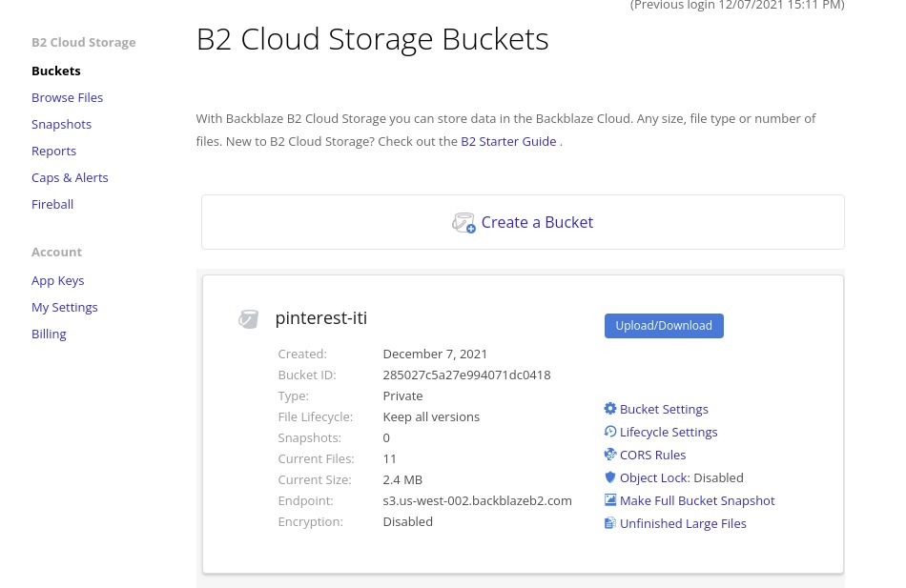Click the pinterest-iti bucket name
Screen dimensions: 906x588
tap(321, 318)
